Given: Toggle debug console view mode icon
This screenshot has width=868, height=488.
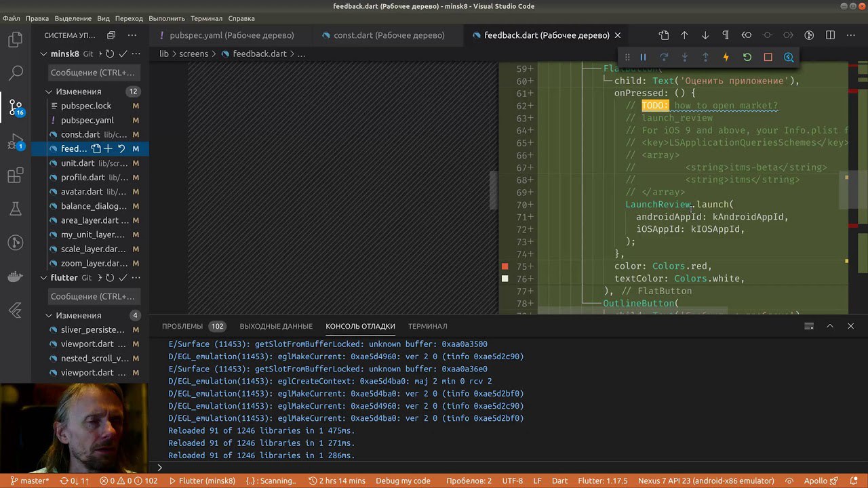Looking at the screenshot, I should tap(809, 326).
